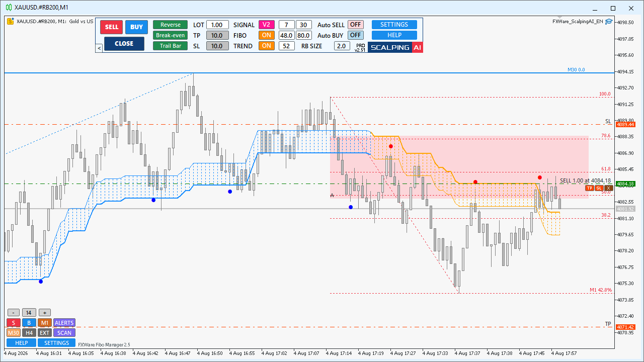Click the orange SL price tag 4089.44

point(625,124)
